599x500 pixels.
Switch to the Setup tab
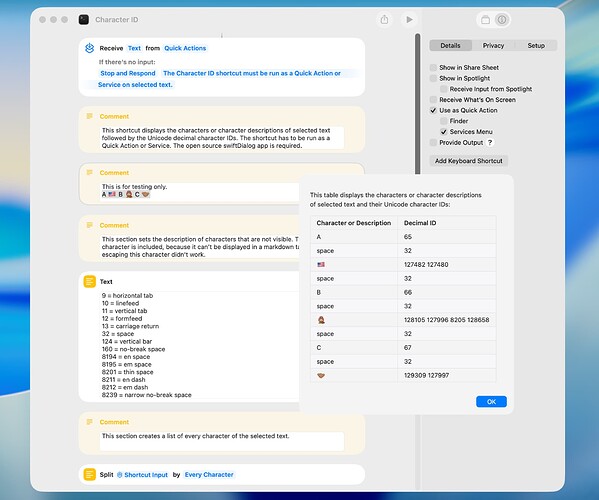(536, 45)
